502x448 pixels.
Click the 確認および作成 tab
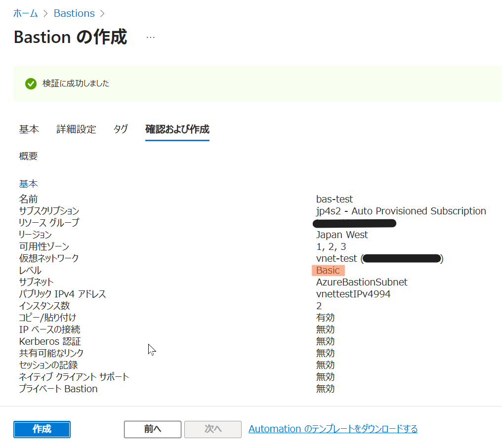tap(177, 129)
